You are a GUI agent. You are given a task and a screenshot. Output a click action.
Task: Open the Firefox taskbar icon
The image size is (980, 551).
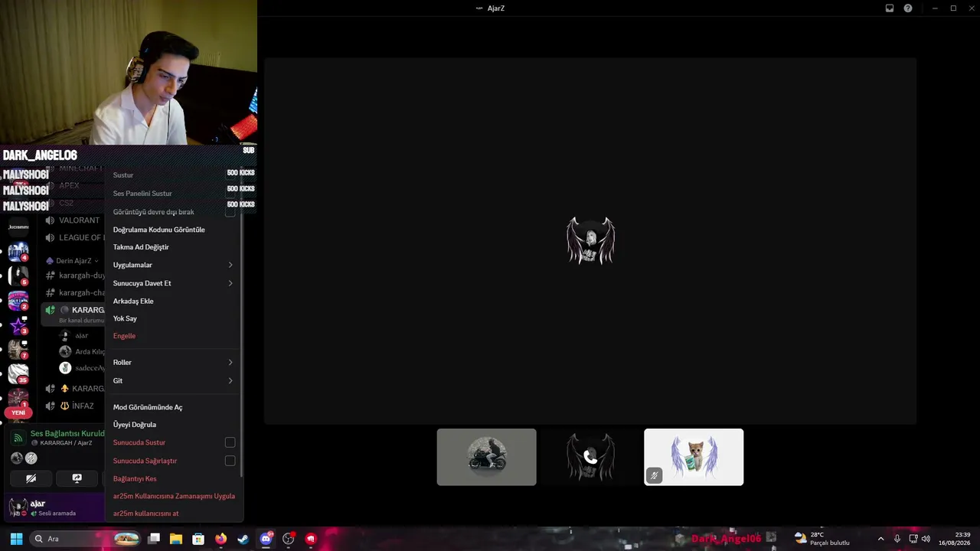point(221,539)
